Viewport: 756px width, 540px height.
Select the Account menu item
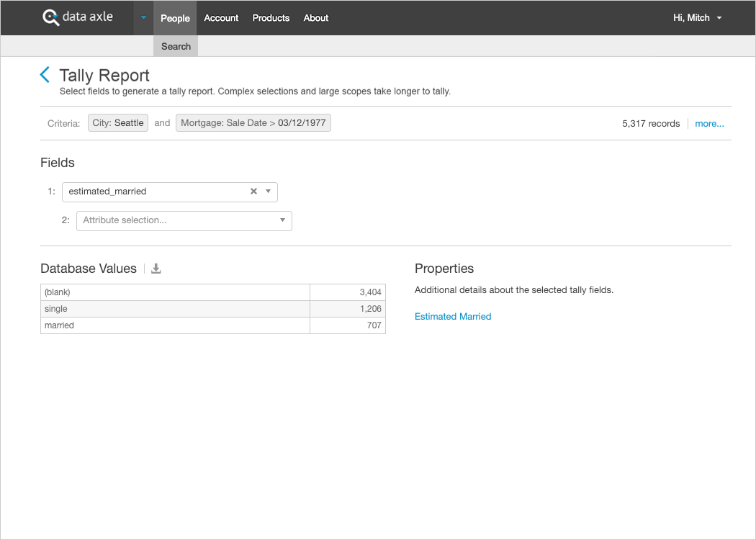(221, 18)
